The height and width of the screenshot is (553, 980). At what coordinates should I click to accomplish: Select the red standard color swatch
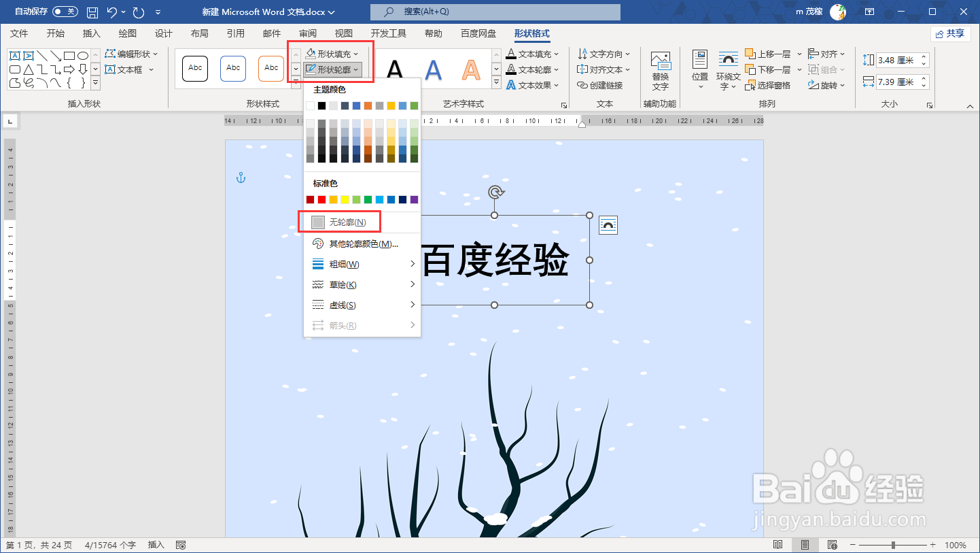[322, 199]
